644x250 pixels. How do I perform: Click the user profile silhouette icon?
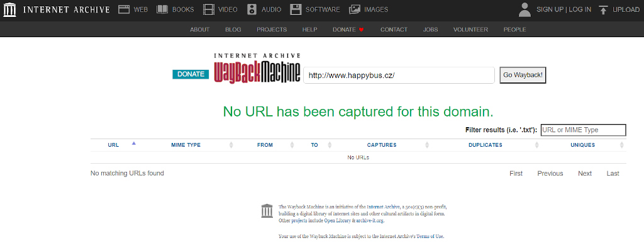525,9
